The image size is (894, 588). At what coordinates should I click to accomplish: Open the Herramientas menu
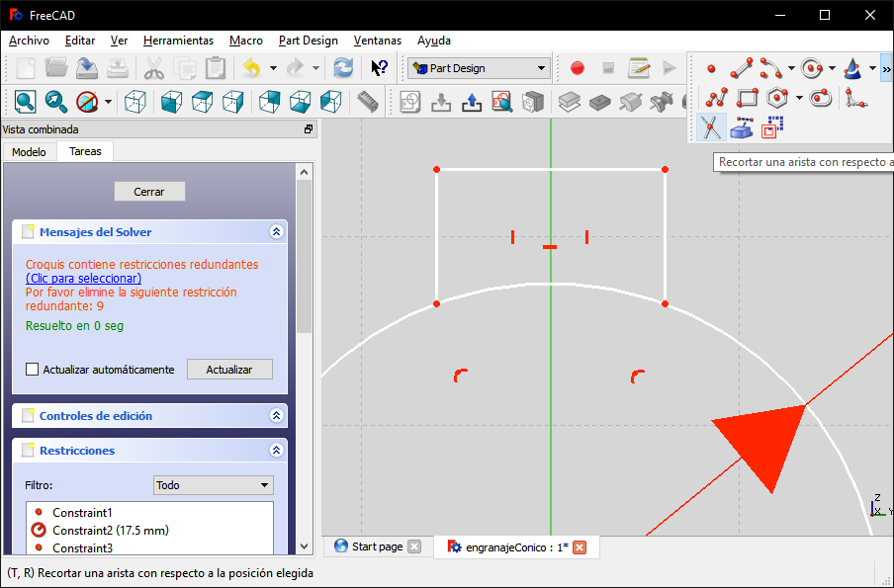pos(178,41)
